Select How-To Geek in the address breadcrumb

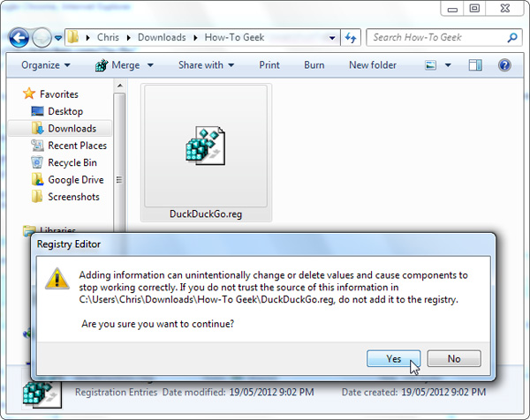(x=234, y=37)
